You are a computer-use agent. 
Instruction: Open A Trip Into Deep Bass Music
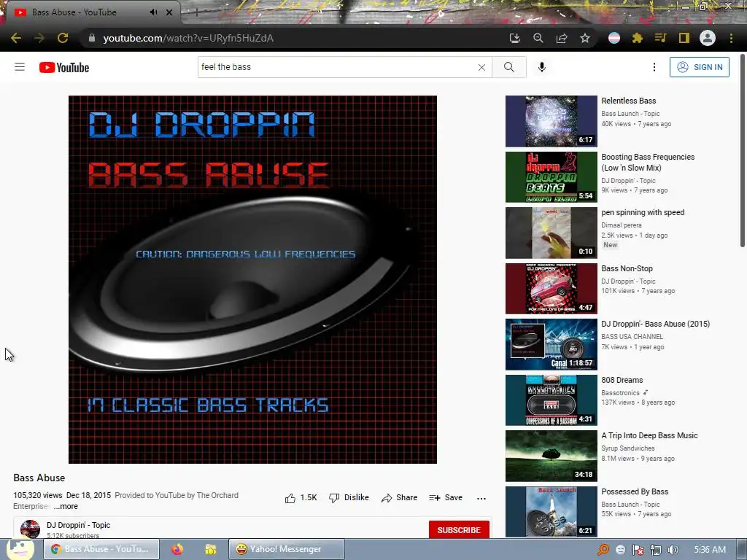[649, 435]
